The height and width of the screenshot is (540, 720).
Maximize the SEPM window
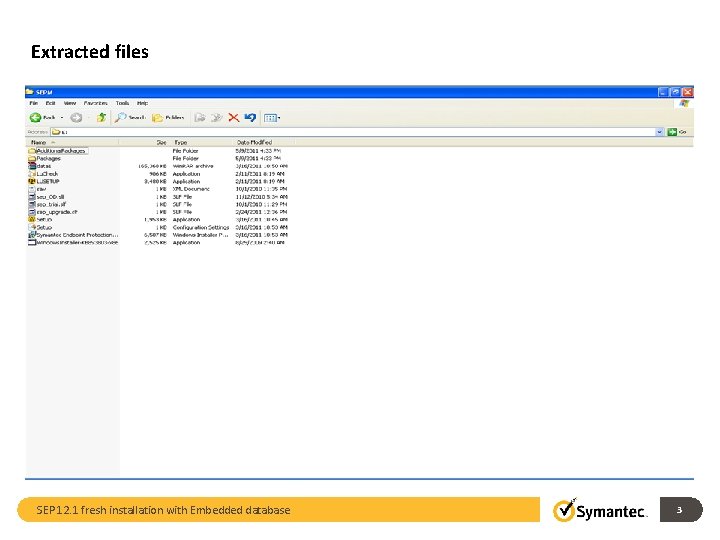(675, 92)
